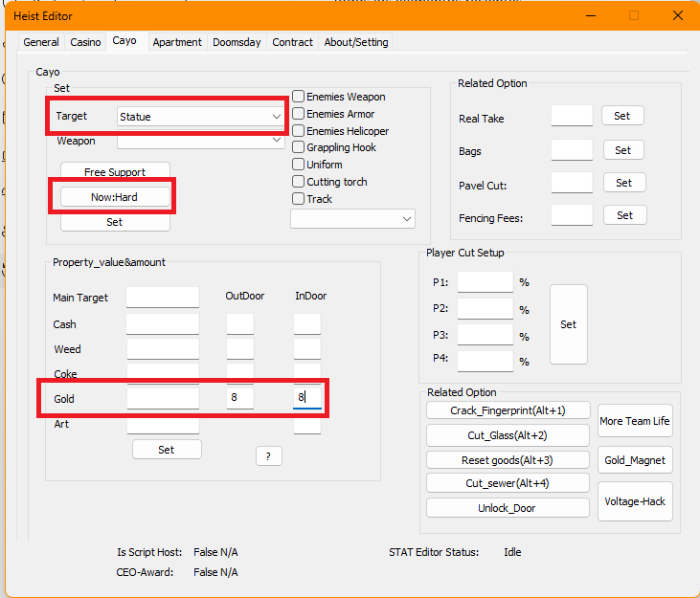Select the Cayo tab
700x598 pixels.
tap(124, 40)
